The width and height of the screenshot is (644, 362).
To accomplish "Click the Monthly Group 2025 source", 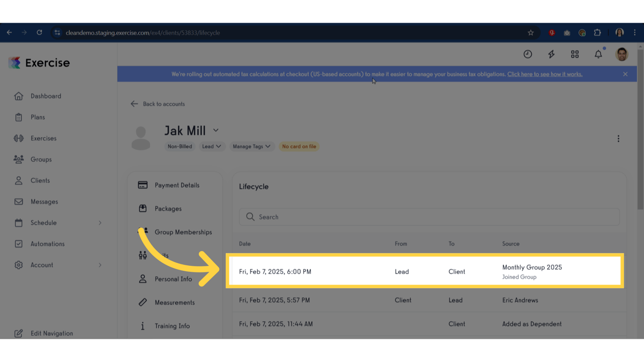I will click(532, 267).
